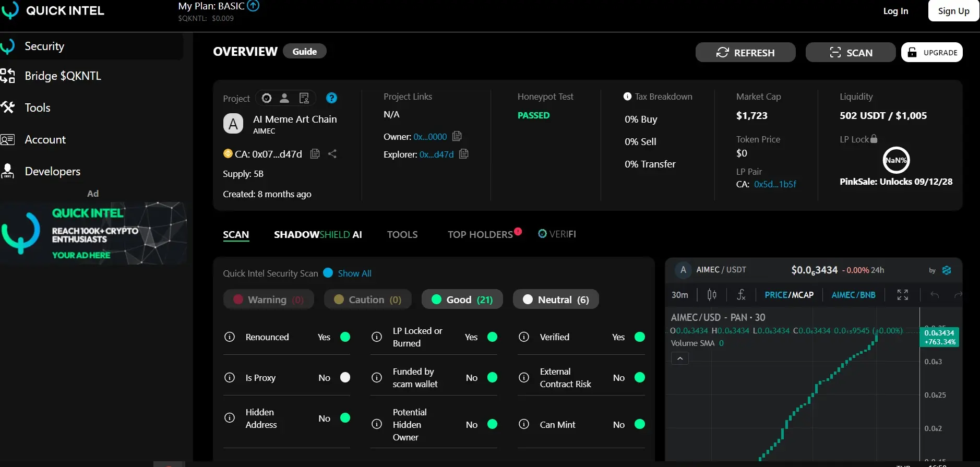
Task: Open the VERIFI tab
Action: (557, 234)
